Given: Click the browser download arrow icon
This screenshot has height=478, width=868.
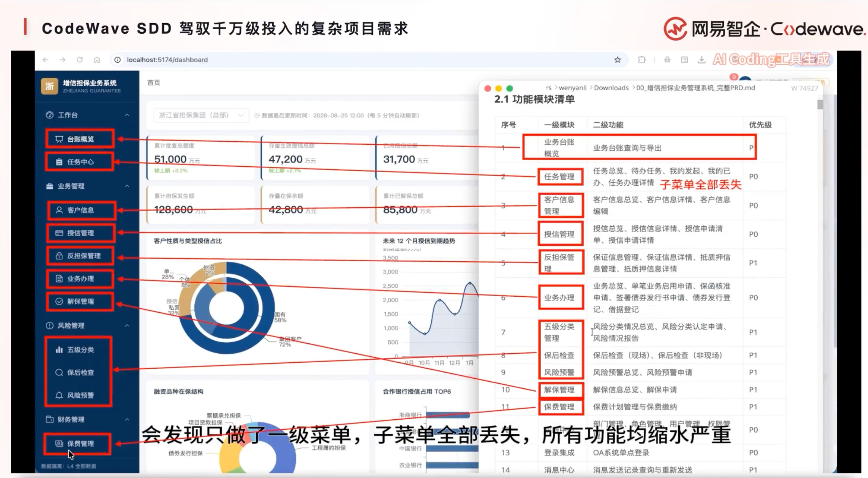Looking at the screenshot, I should click(701, 60).
